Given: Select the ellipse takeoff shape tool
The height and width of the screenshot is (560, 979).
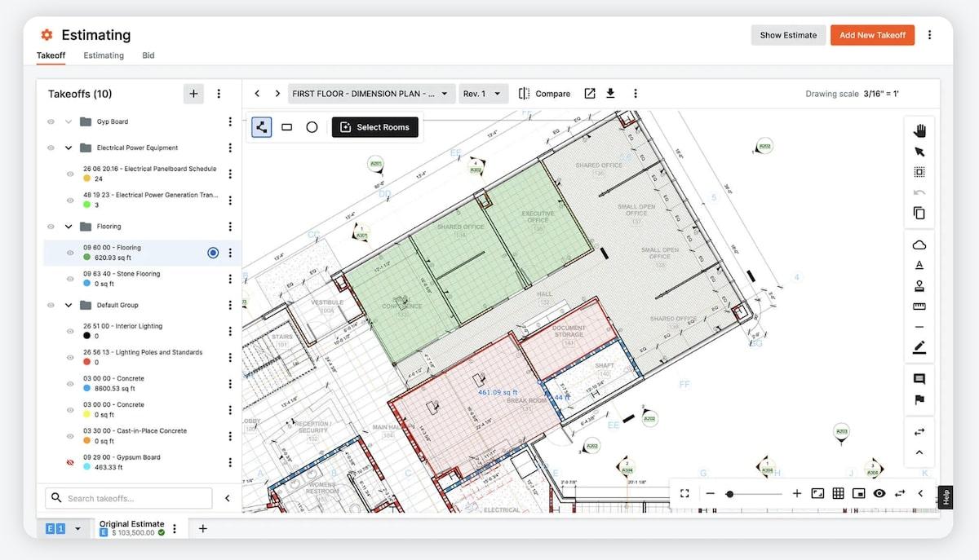Looking at the screenshot, I should tap(312, 127).
